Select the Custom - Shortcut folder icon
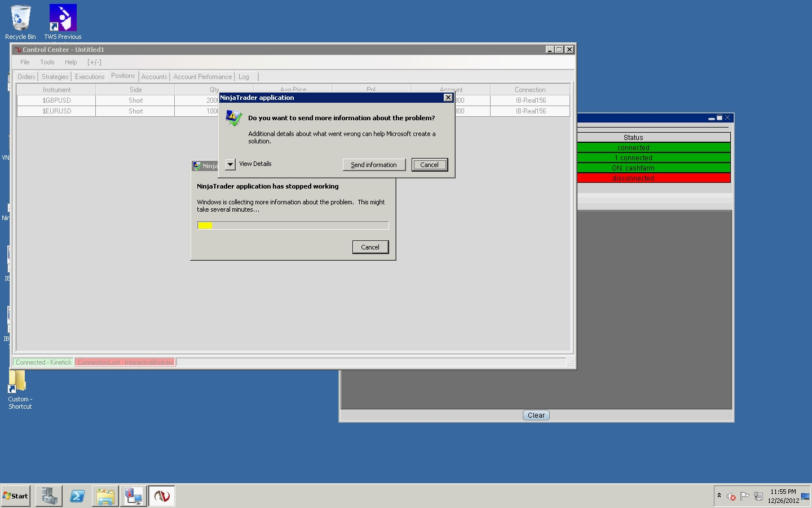 (x=20, y=389)
